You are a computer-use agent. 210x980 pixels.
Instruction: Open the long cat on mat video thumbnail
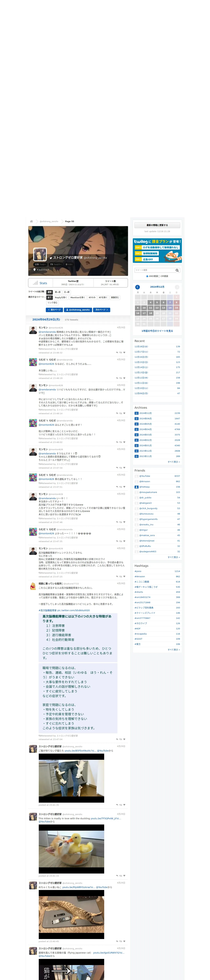(x=71, y=914)
